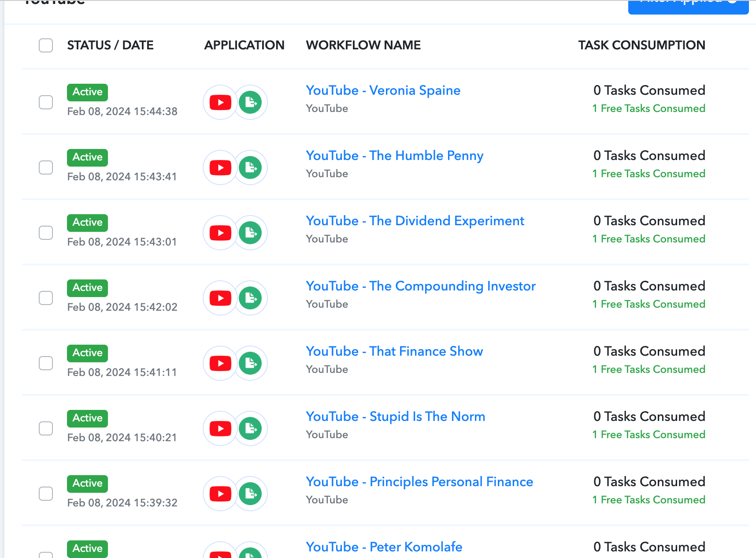Click the YouTube icon in The Compounding Investor row

[220, 298]
